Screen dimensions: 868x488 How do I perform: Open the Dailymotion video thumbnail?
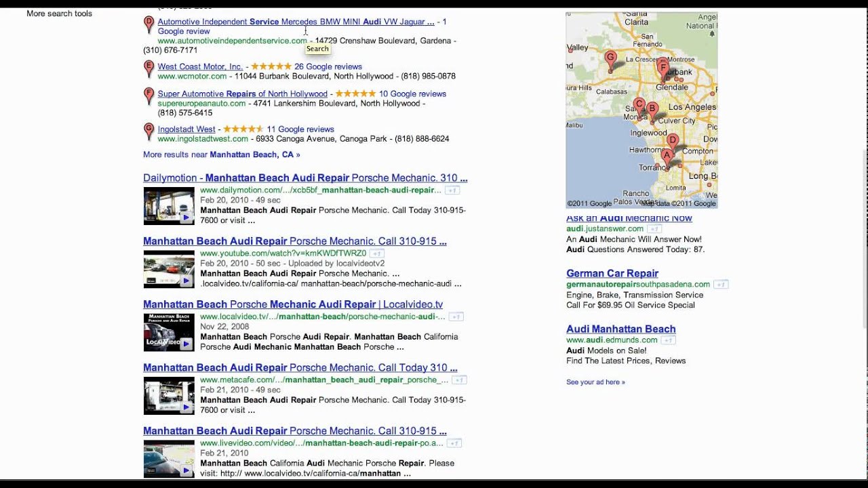[169, 206]
